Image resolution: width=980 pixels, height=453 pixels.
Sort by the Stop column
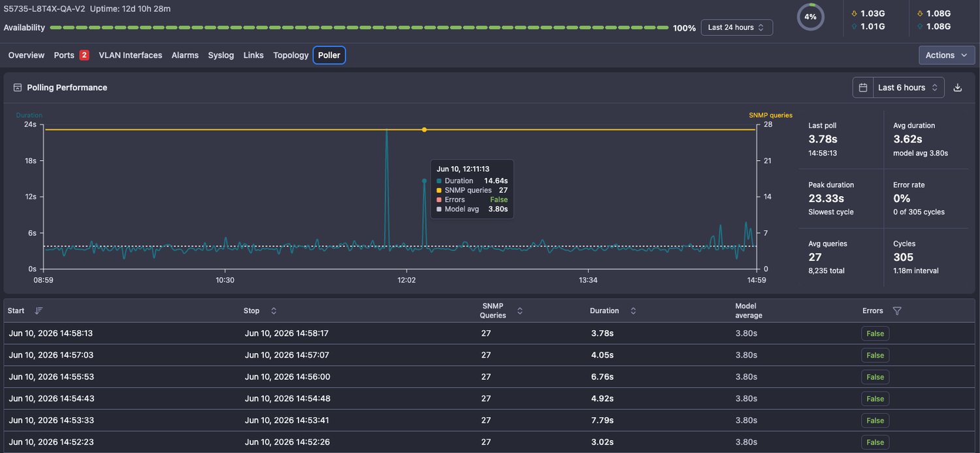274,311
